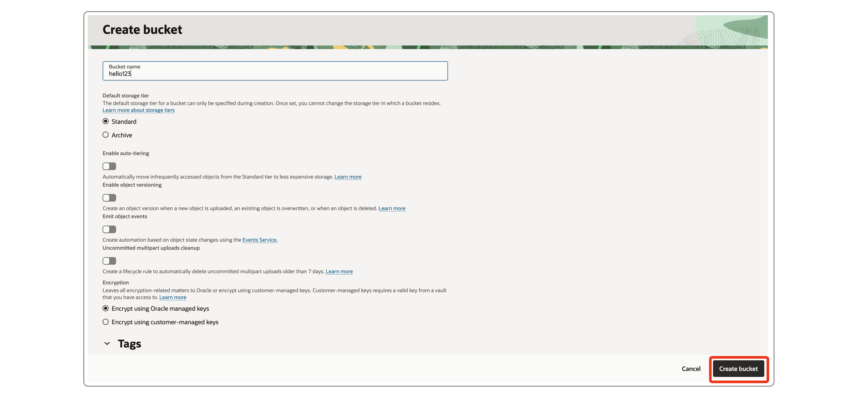
Task: Click the Tags section heading
Action: click(129, 343)
